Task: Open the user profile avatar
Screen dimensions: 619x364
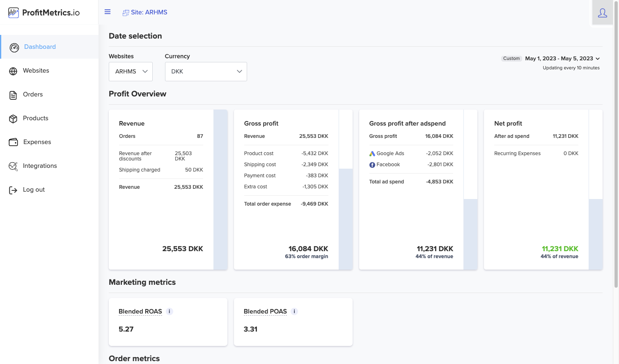Action: coord(603,13)
